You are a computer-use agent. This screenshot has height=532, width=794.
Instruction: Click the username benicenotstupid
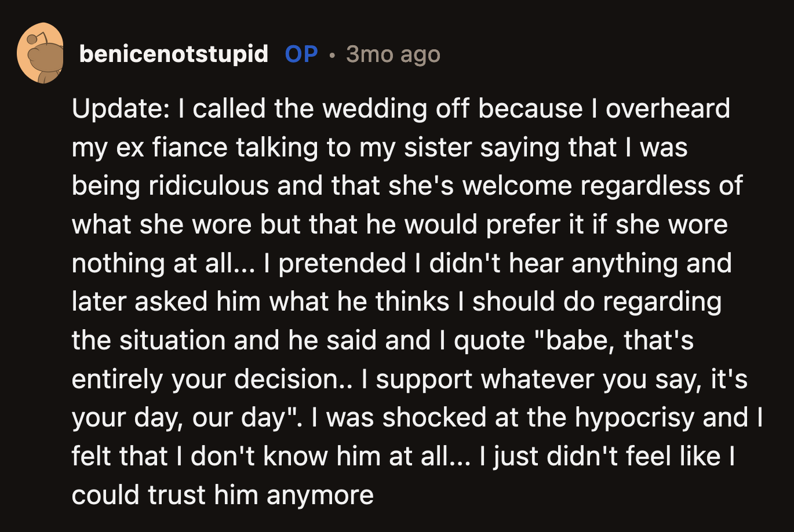point(174,54)
